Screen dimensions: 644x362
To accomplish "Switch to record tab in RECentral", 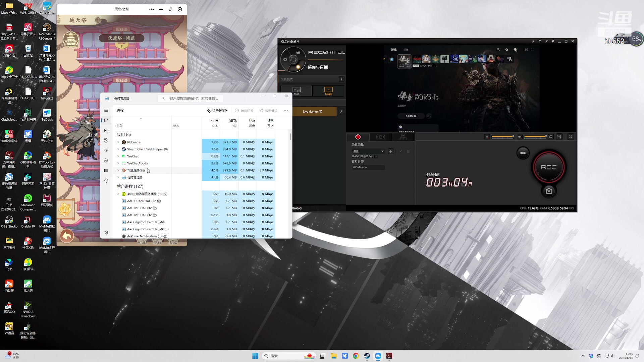I will tap(358, 137).
